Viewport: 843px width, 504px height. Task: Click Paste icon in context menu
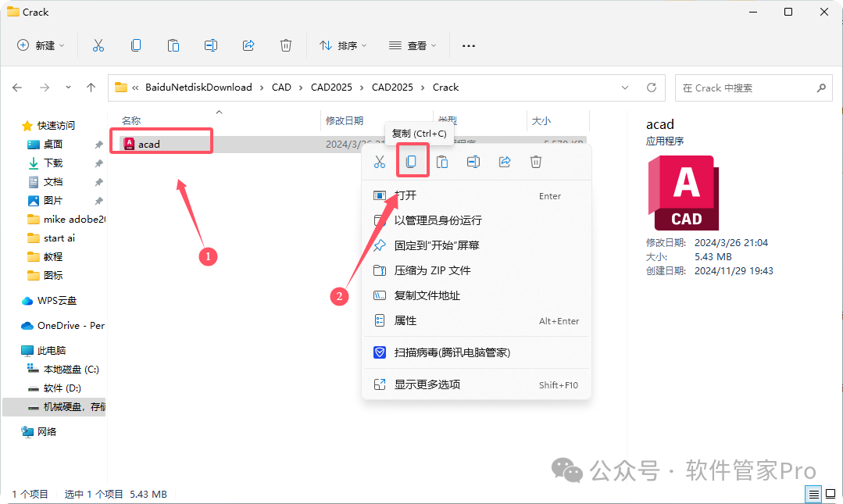[442, 162]
